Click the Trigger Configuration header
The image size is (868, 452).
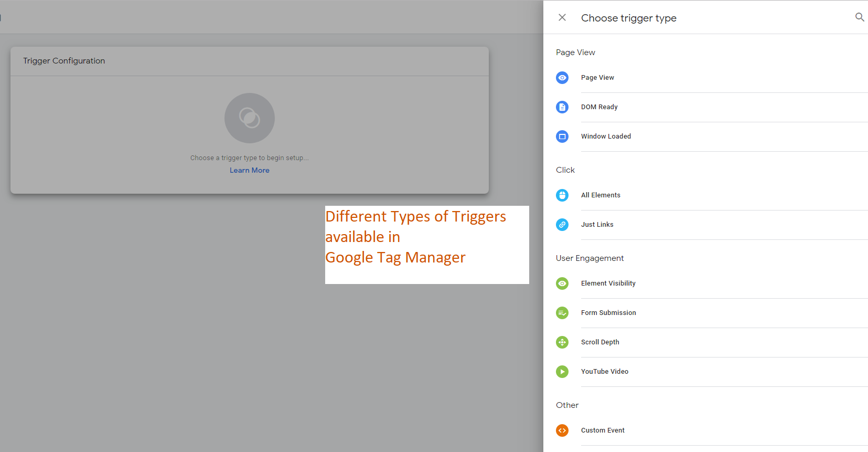pos(64,61)
